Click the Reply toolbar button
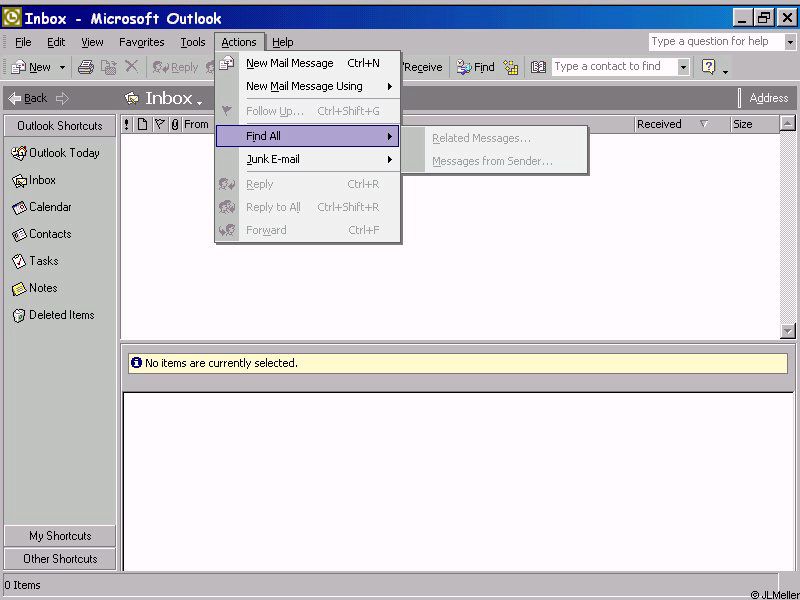The image size is (800, 600). (175, 67)
